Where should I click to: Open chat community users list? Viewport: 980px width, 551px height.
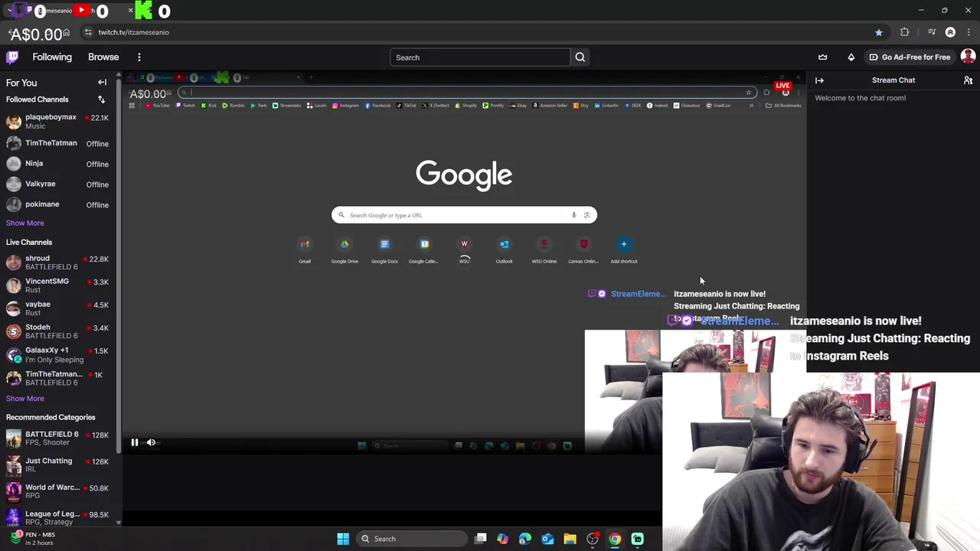pos(968,80)
